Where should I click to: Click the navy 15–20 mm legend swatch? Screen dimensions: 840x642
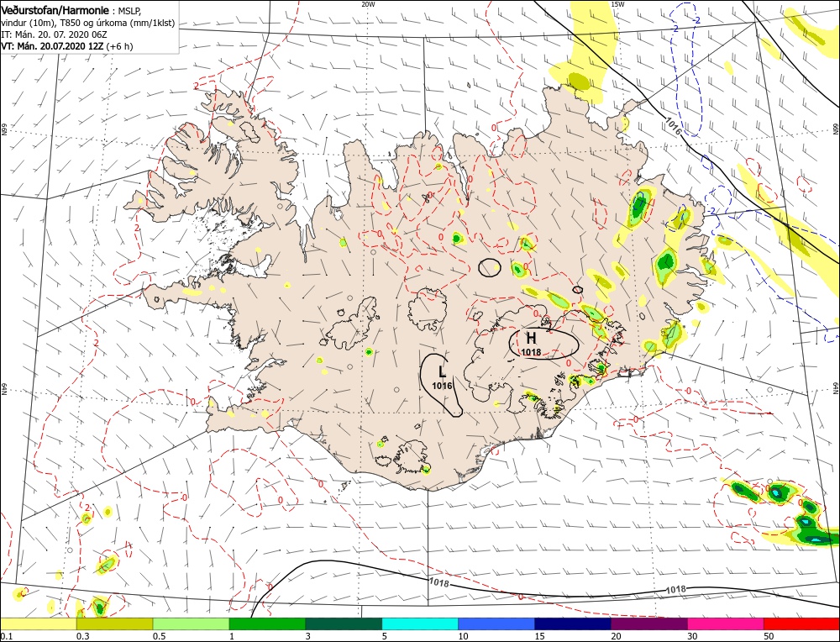[573, 624]
